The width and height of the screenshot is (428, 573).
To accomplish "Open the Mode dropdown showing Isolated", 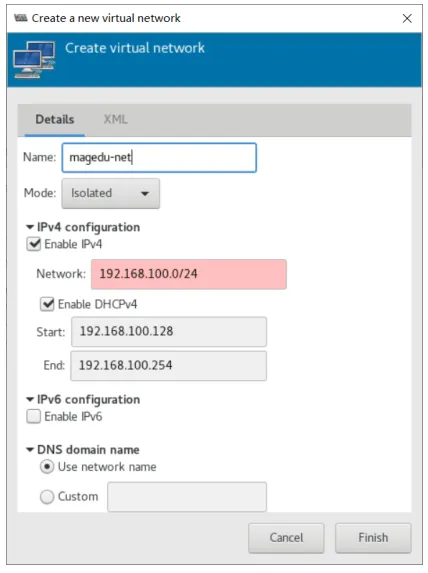I will click(x=111, y=193).
